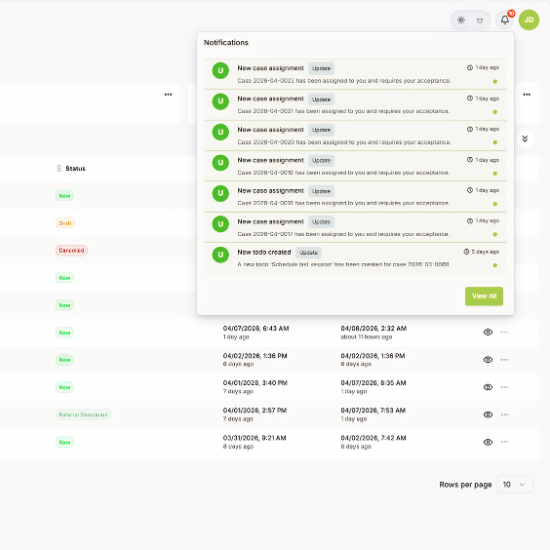Open the notifications bell icon
550x550 pixels.
(504, 20)
